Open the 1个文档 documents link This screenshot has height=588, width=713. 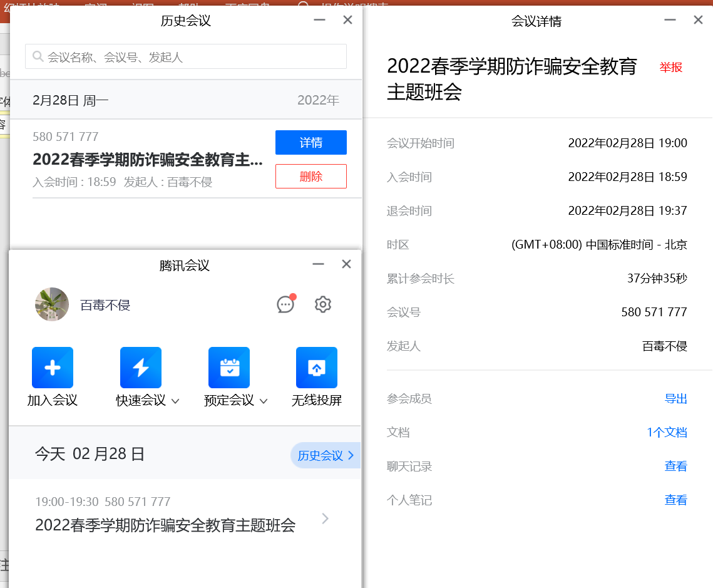tap(667, 433)
